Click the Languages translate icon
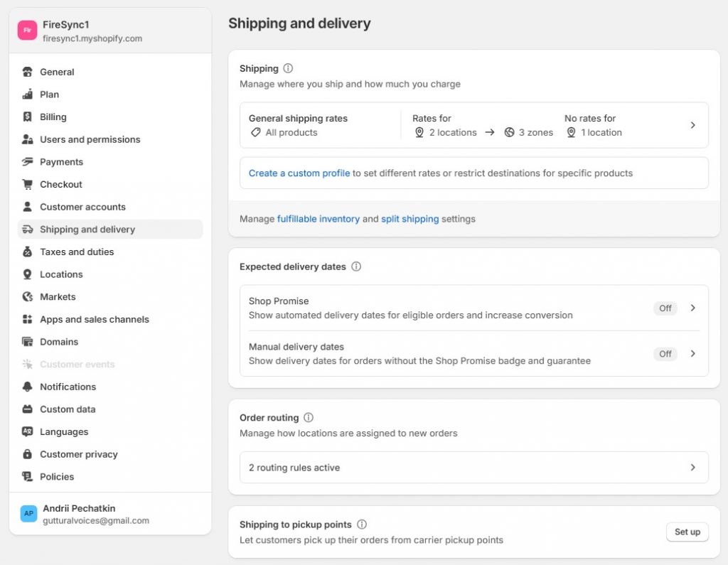 point(28,432)
